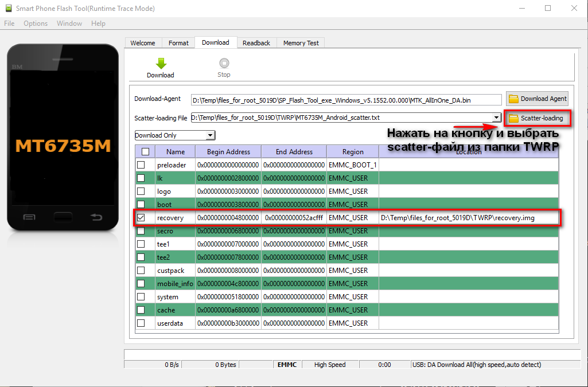Click the Scatter-loading folder button
The image size is (588, 387).
tap(536, 118)
